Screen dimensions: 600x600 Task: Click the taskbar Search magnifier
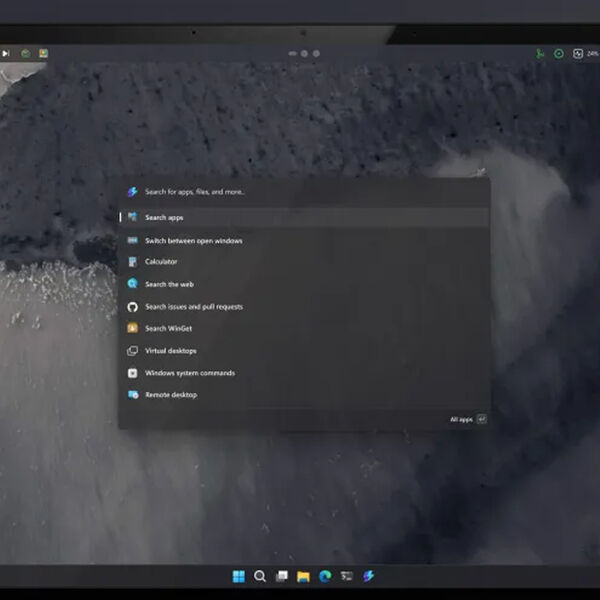pyautogui.click(x=260, y=576)
